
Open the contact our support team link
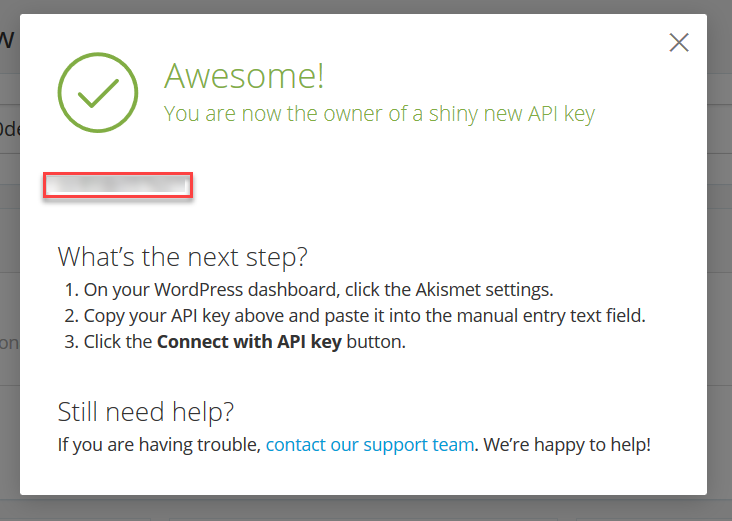click(369, 444)
